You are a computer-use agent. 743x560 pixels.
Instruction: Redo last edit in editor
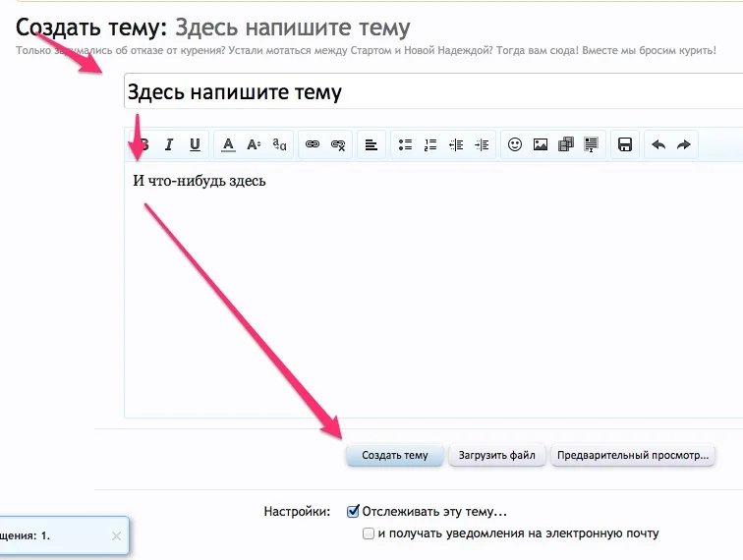[683, 144]
